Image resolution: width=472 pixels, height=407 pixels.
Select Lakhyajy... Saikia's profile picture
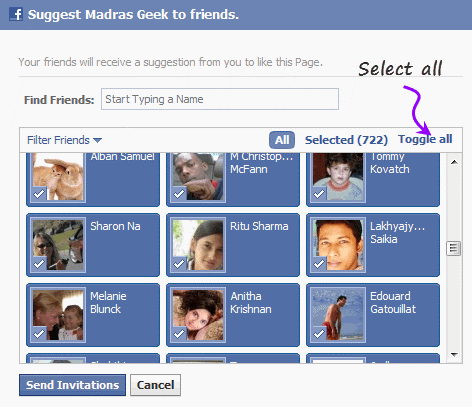[x=338, y=245]
